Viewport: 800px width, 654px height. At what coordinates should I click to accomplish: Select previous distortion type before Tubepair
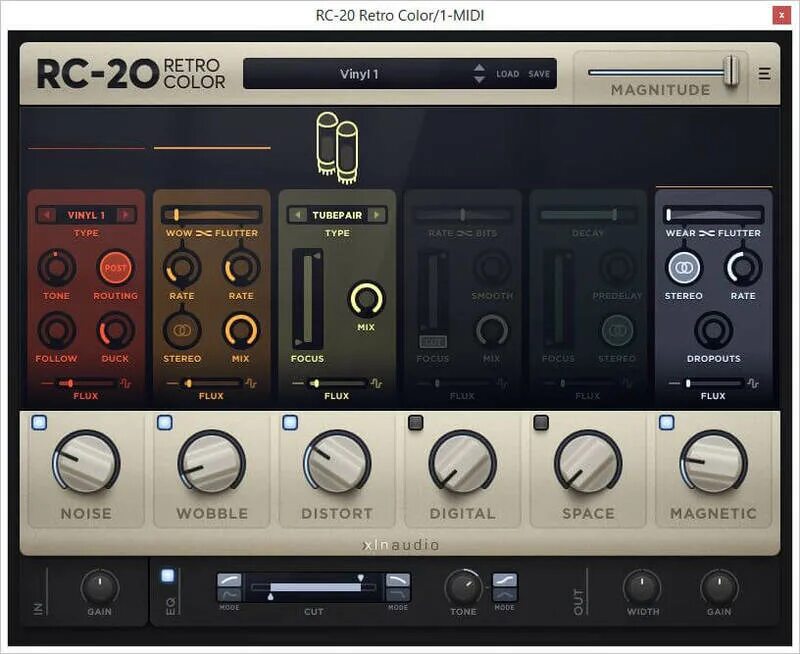(297, 215)
